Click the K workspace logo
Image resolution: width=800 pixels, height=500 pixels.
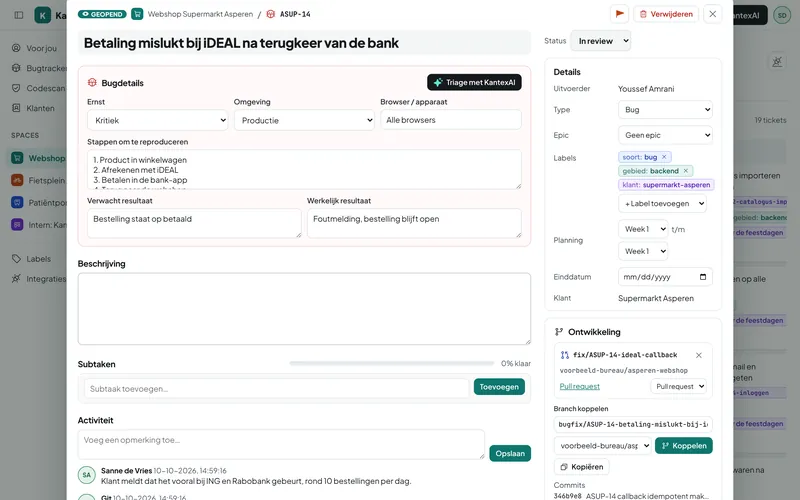42,15
